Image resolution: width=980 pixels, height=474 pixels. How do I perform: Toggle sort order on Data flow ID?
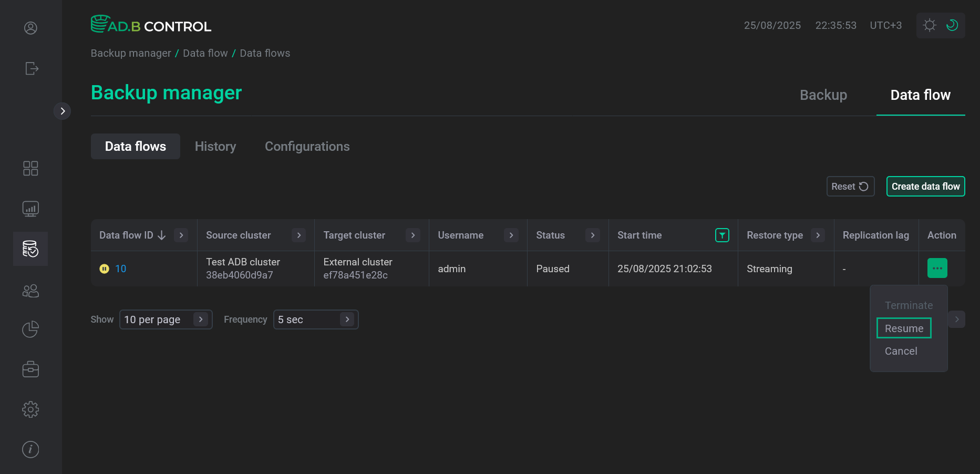pyautogui.click(x=161, y=235)
